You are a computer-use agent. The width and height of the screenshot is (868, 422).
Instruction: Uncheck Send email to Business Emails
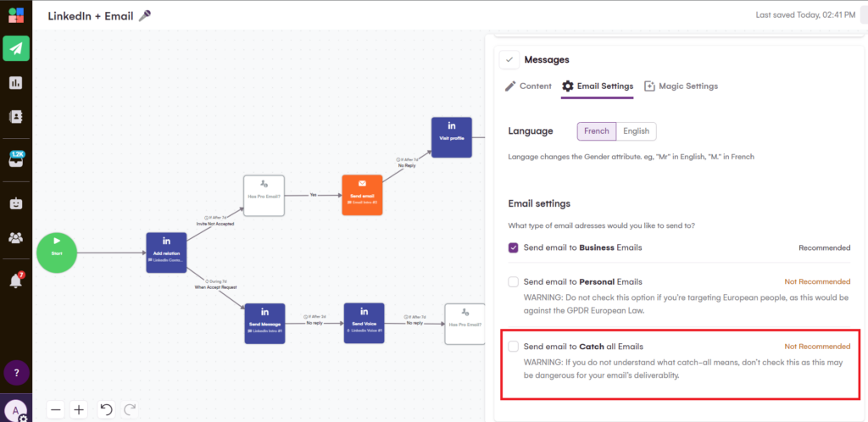(513, 247)
